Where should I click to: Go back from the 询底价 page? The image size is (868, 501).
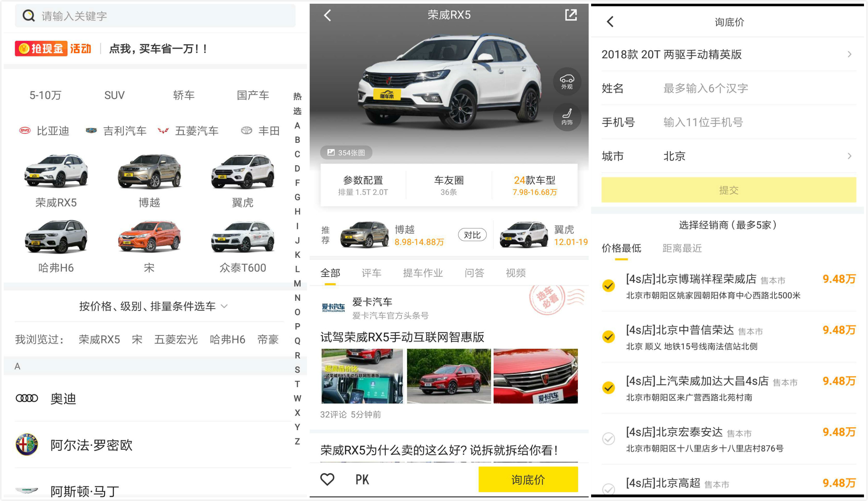pyautogui.click(x=610, y=22)
